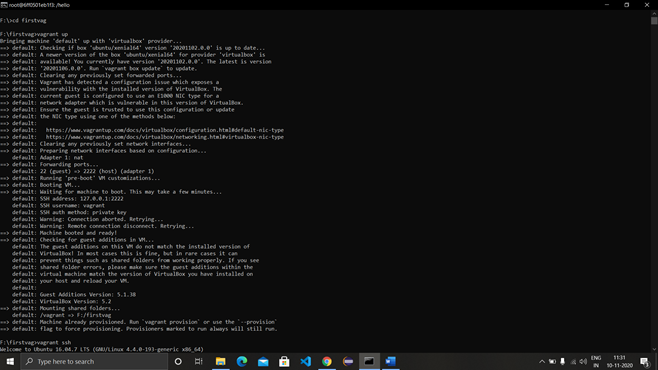This screenshot has height=370, width=658.
Task: Click the 'SSH username: vagrant' line
Action: pyautogui.click(x=58, y=206)
